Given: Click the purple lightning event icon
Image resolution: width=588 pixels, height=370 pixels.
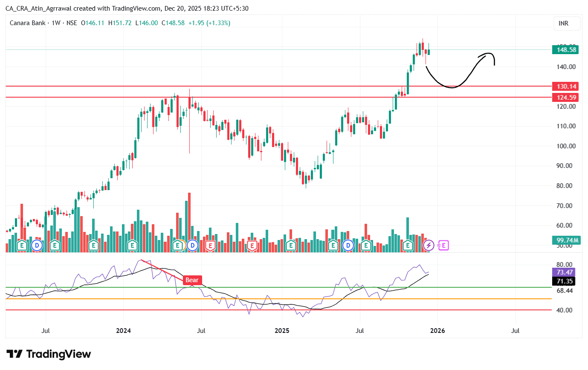Looking at the screenshot, I should pyautogui.click(x=429, y=245).
